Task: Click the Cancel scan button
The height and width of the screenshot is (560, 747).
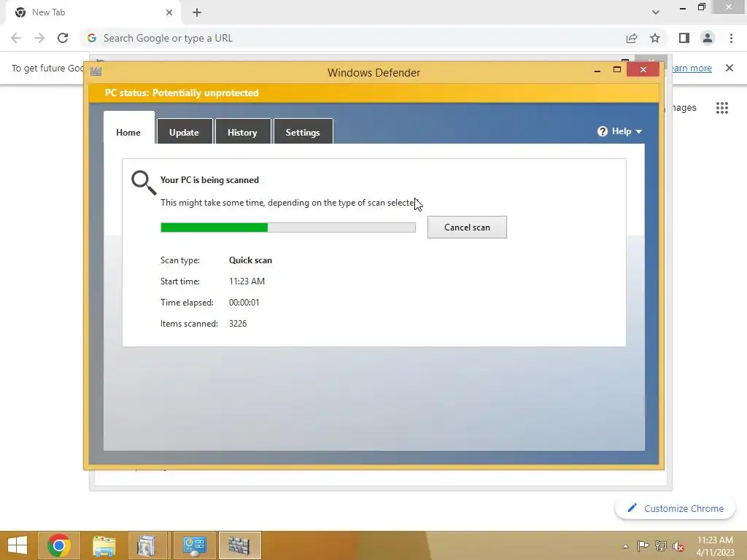Action: (467, 227)
